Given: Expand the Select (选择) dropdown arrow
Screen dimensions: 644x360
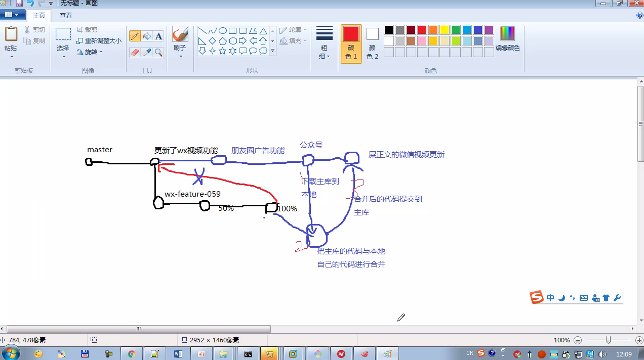Looking at the screenshot, I should click(63, 56).
